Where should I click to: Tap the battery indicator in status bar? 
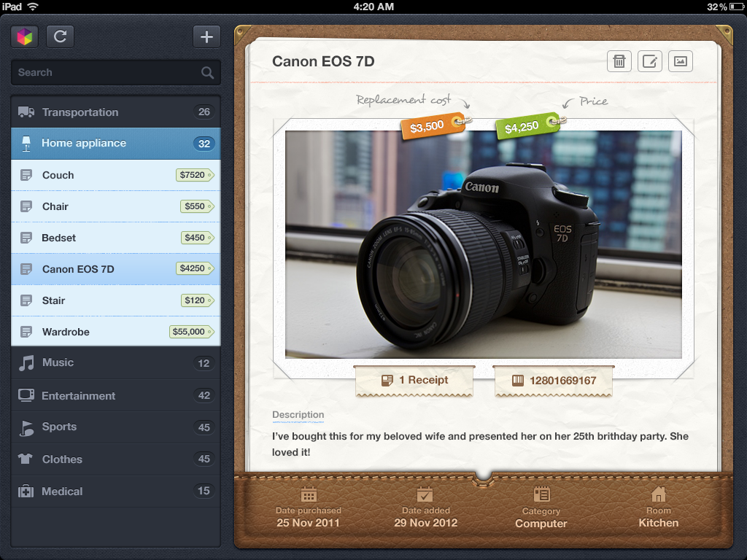[x=736, y=7]
